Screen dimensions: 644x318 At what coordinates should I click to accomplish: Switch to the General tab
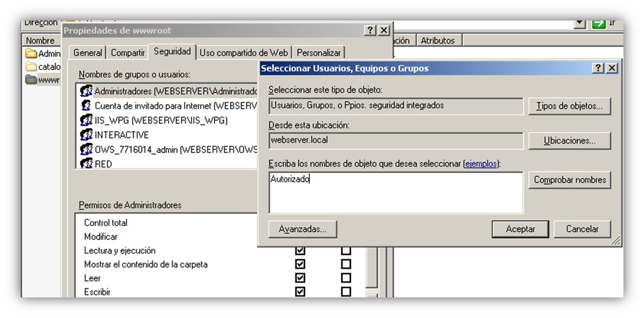(88, 53)
